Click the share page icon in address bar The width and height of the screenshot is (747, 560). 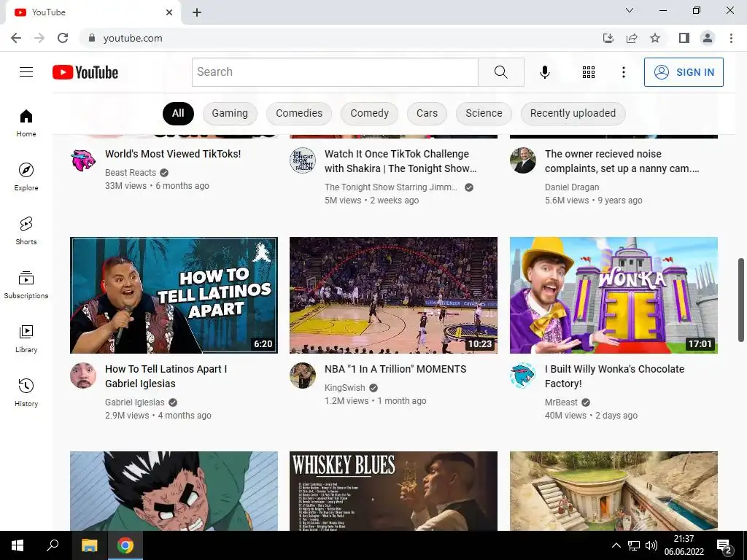coord(632,38)
